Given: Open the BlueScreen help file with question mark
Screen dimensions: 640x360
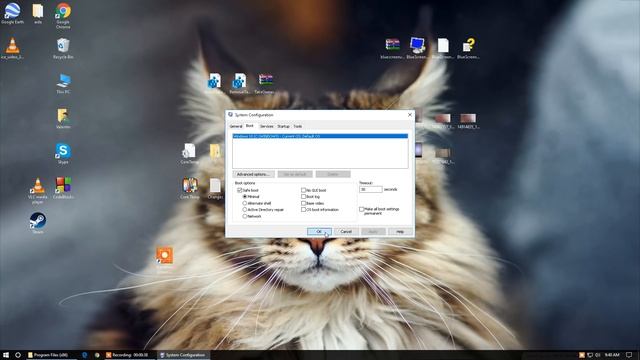Looking at the screenshot, I should point(468,48).
